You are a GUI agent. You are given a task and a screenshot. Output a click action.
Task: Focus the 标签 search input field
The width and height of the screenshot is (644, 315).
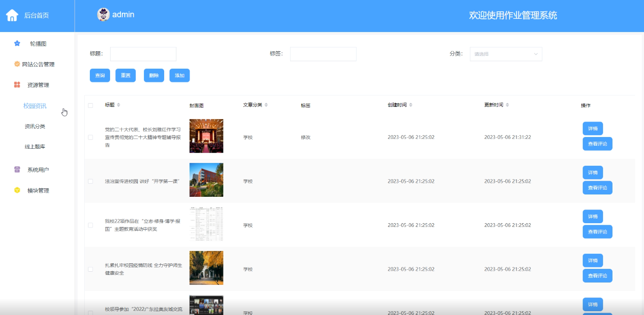(323, 54)
